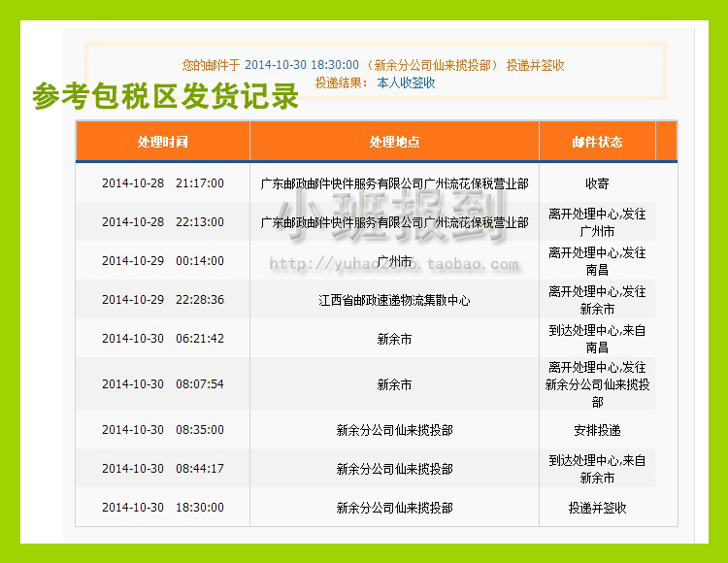Click the green 参考包税区发货记录 title
Image resolution: width=728 pixels, height=563 pixels.
[x=165, y=97]
